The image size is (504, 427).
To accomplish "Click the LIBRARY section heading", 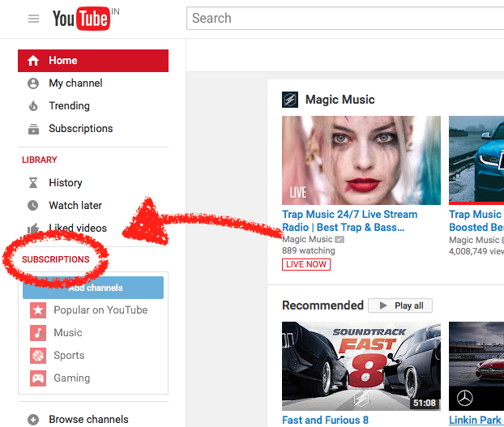I will [x=39, y=160].
